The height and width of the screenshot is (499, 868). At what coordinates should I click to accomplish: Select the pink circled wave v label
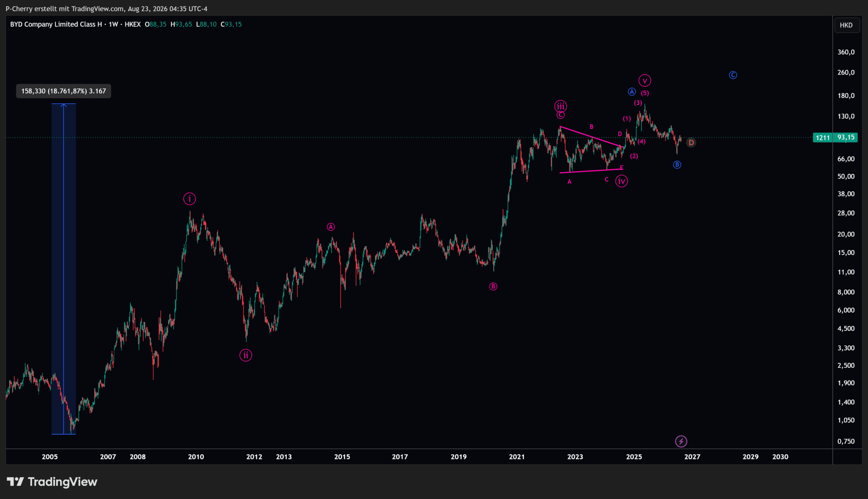tap(645, 81)
